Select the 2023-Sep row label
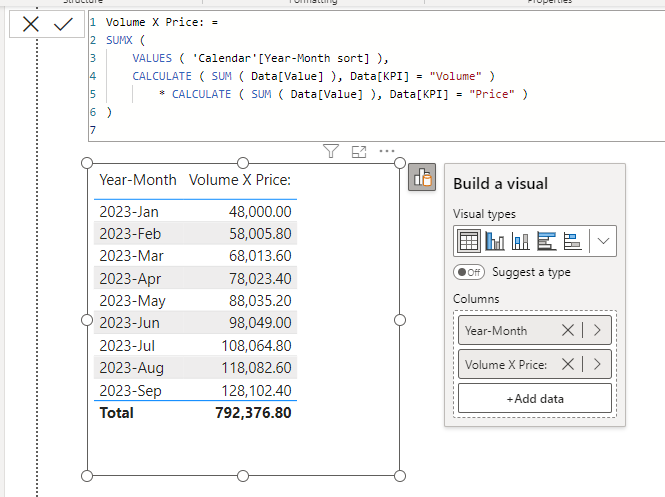The height and width of the screenshot is (497, 665). click(130, 391)
